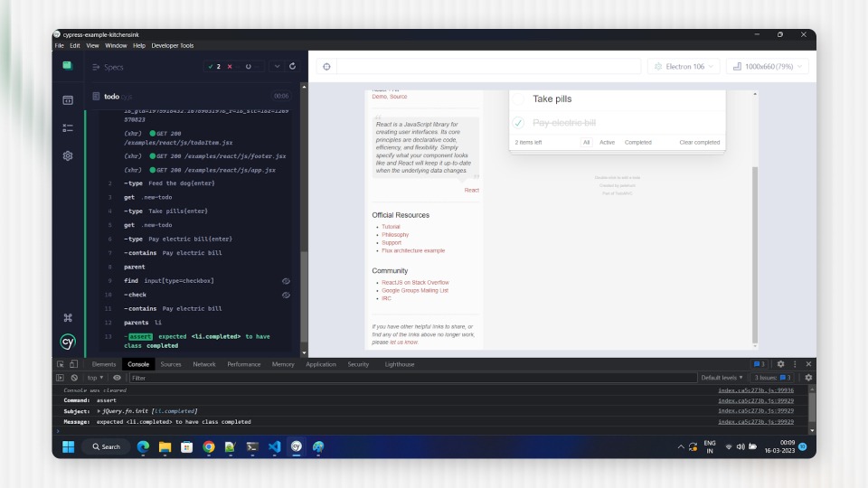Click the passed tests checkmark counter
The height and width of the screenshot is (488, 868).
[x=214, y=66]
